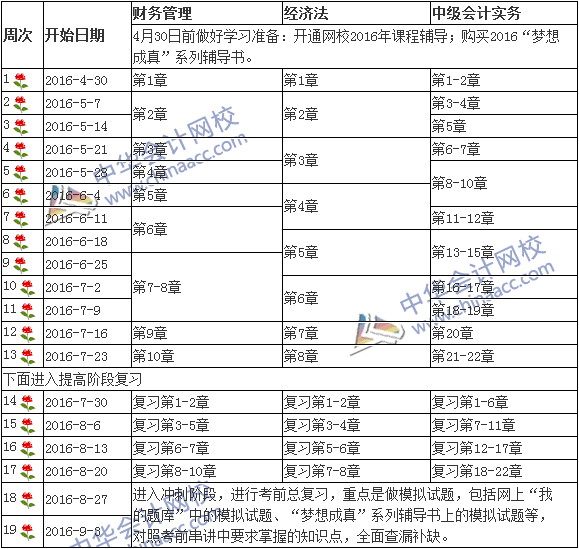Select the 财务管理 column header

[207, 14]
